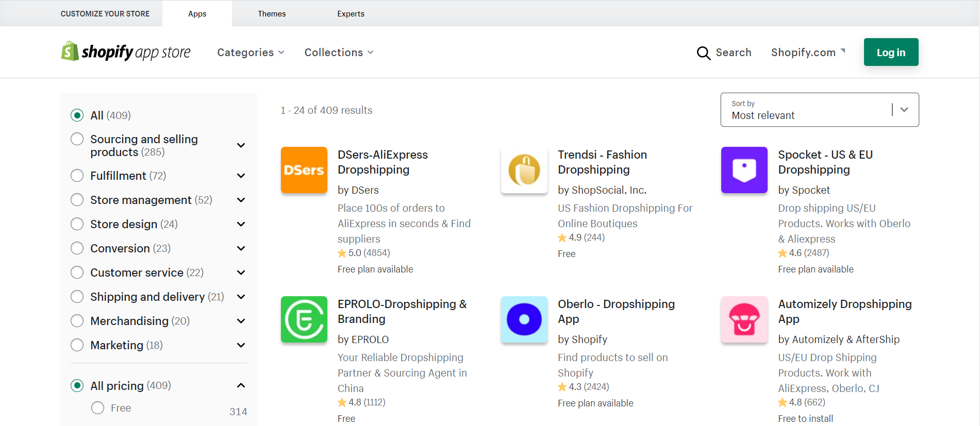This screenshot has width=980, height=426.
Task: Open the Trendsi shopping bag app icon
Action: tap(524, 170)
